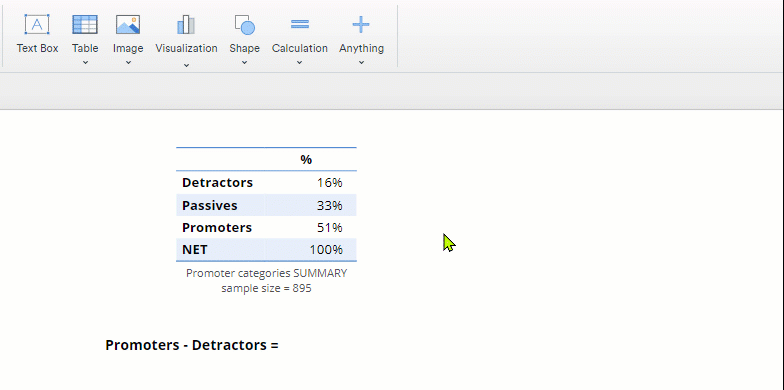Click the Shape icon
The width and height of the screenshot is (784, 390).
tap(244, 24)
